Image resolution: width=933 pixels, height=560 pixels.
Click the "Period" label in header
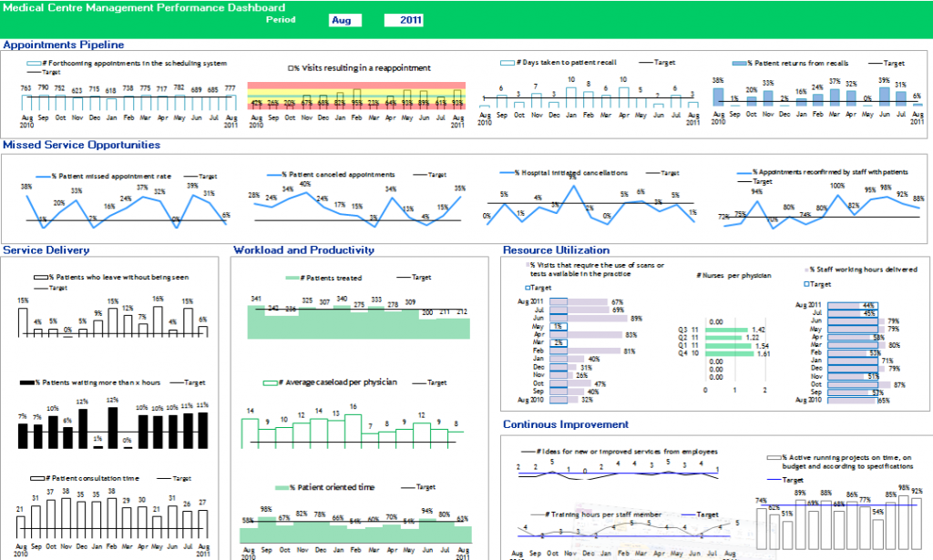(x=281, y=19)
